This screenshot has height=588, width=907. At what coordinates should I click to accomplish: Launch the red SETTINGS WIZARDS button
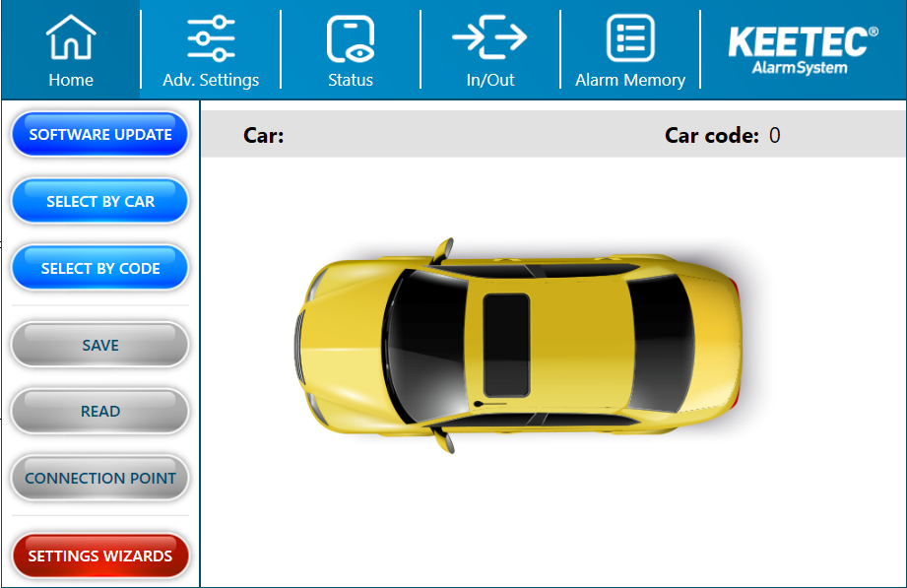(100, 555)
